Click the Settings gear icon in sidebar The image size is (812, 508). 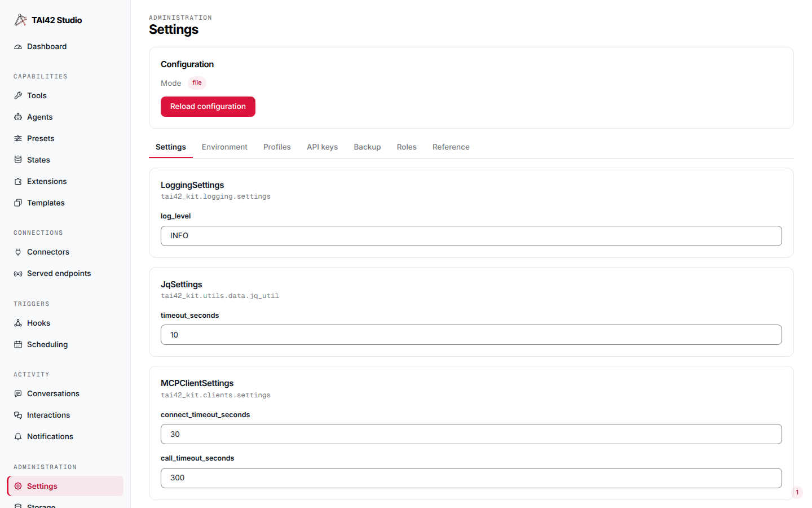(18, 487)
